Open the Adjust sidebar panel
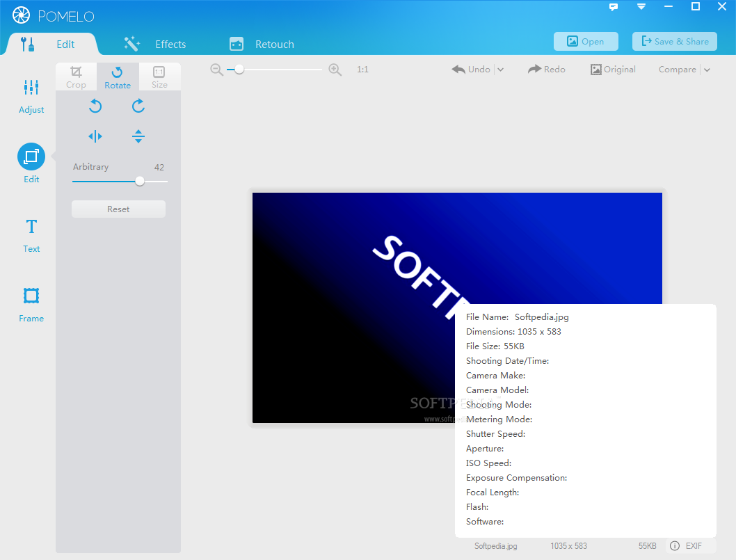The height and width of the screenshot is (560, 736). coord(31,96)
